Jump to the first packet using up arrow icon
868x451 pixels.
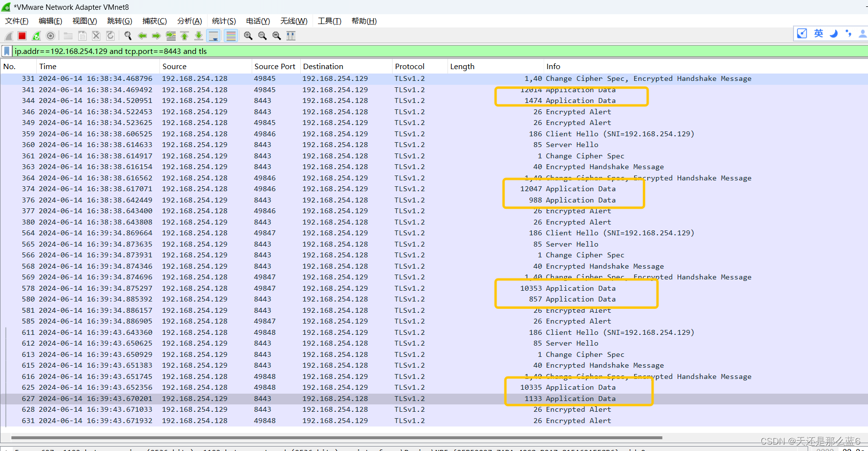click(x=184, y=35)
